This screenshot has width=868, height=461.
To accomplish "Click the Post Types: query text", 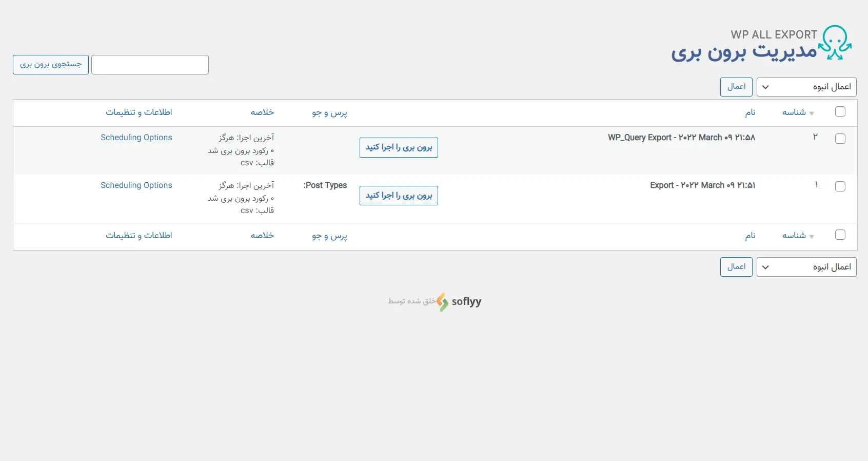I will click(x=325, y=185).
